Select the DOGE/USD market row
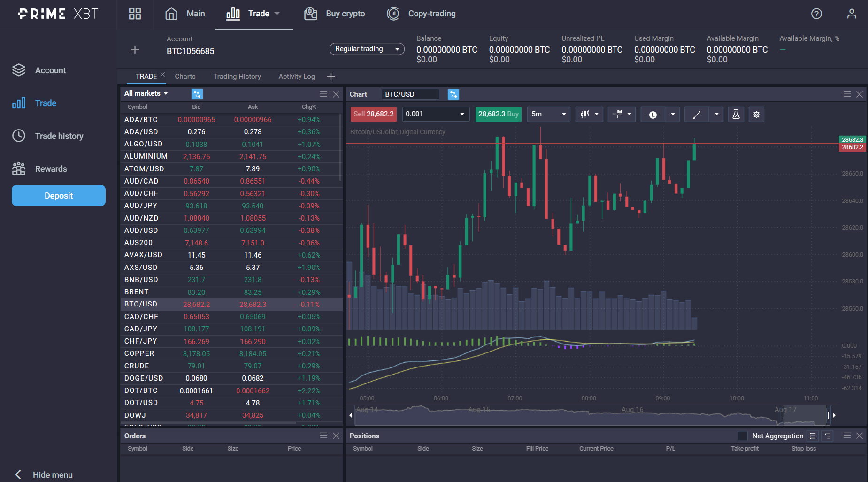The width and height of the screenshot is (868, 482). point(231,378)
